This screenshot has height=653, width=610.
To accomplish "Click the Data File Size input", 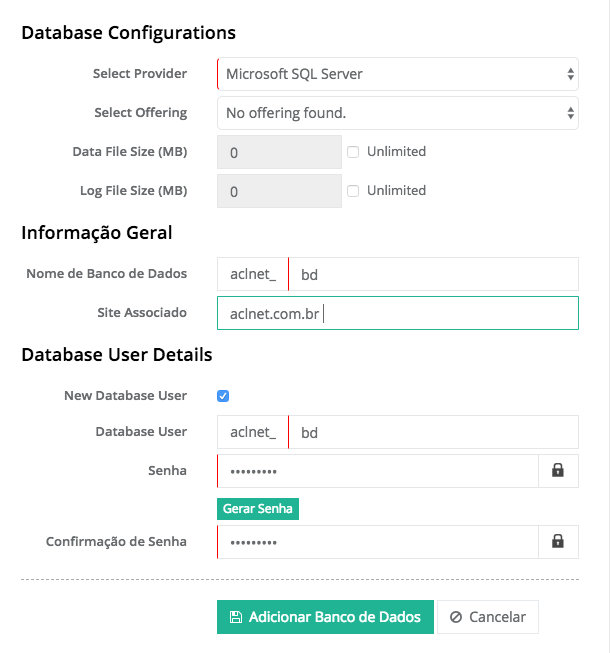I will pos(279,153).
